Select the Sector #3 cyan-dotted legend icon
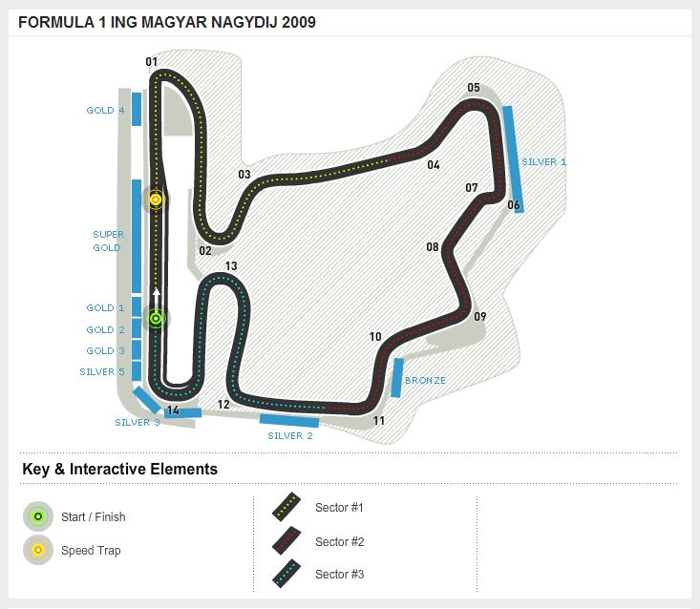The height and width of the screenshot is (609, 700). coord(288,574)
